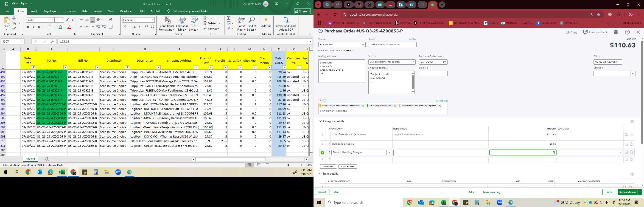Open the Formulas tab in Excel
644x207 pixels.
point(70,11)
